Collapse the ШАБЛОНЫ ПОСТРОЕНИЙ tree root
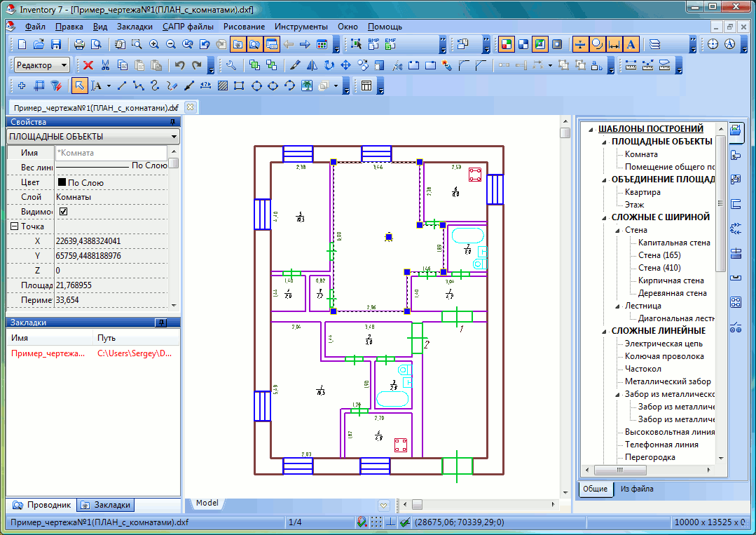Image resolution: width=756 pixels, height=535 pixels. [591, 129]
